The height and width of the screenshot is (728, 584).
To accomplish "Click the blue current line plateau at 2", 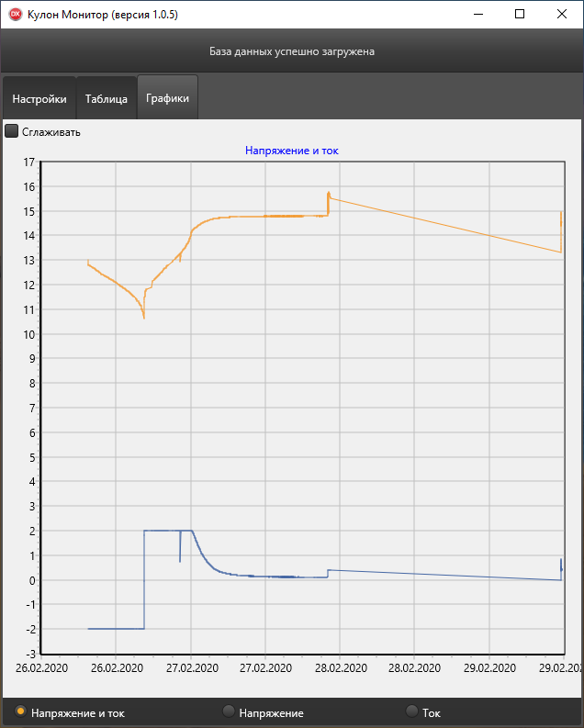I will (168, 531).
